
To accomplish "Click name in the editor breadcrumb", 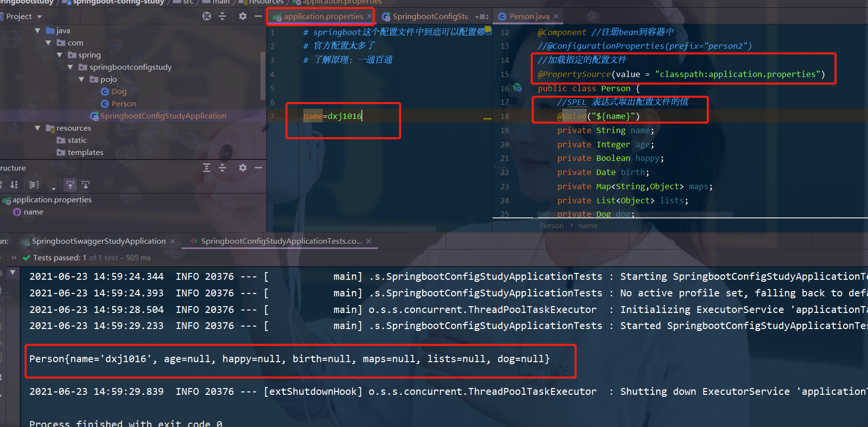I will pyautogui.click(x=588, y=226).
